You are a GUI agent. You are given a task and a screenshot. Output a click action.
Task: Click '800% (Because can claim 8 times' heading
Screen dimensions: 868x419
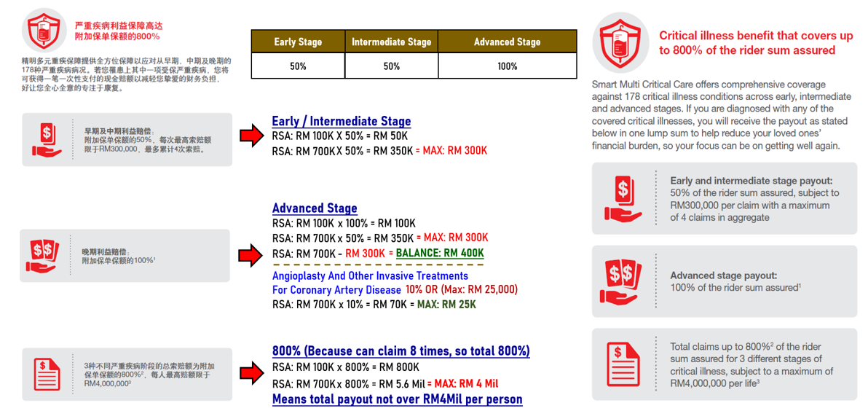pyautogui.click(x=401, y=351)
